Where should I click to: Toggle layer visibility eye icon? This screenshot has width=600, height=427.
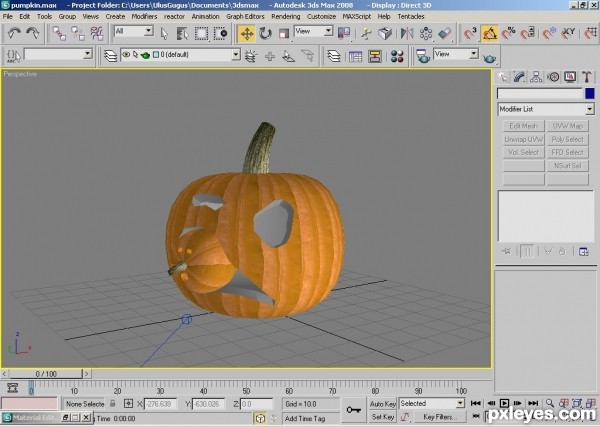(126, 55)
